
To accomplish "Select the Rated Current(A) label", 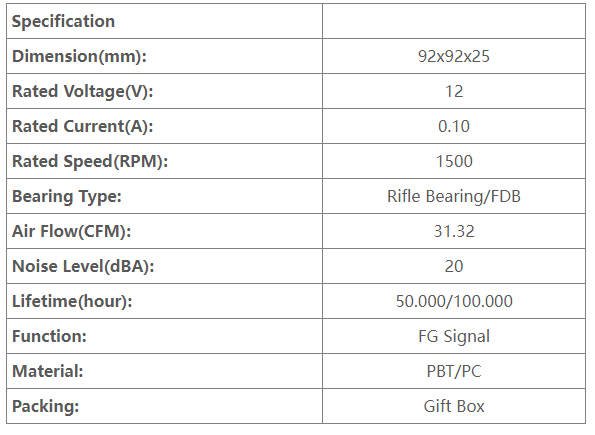I will click(83, 126).
